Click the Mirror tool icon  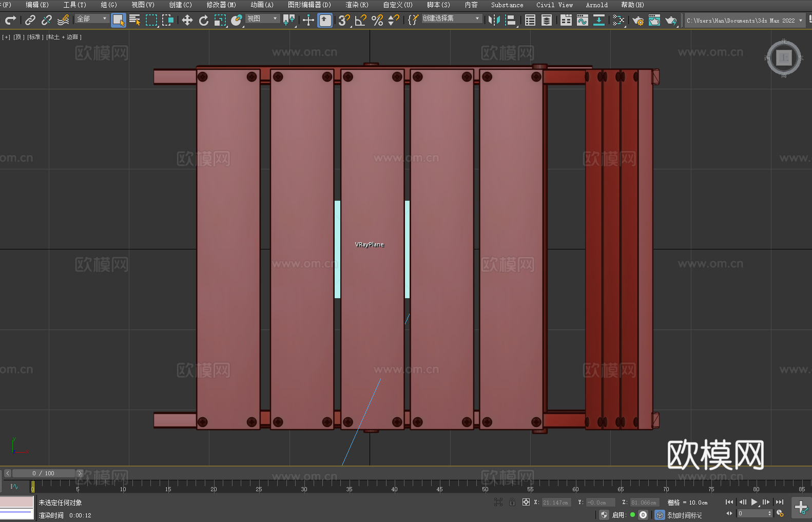(x=494, y=20)
